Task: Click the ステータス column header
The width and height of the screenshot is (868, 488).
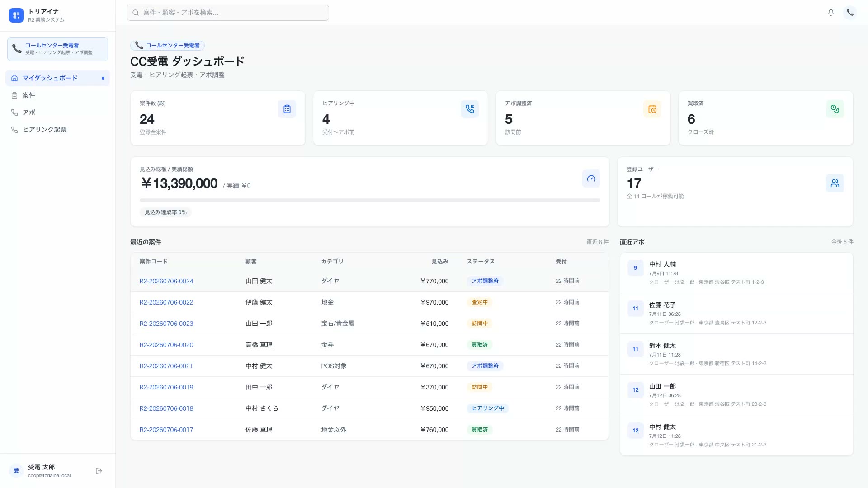Action: pos(481,262)
